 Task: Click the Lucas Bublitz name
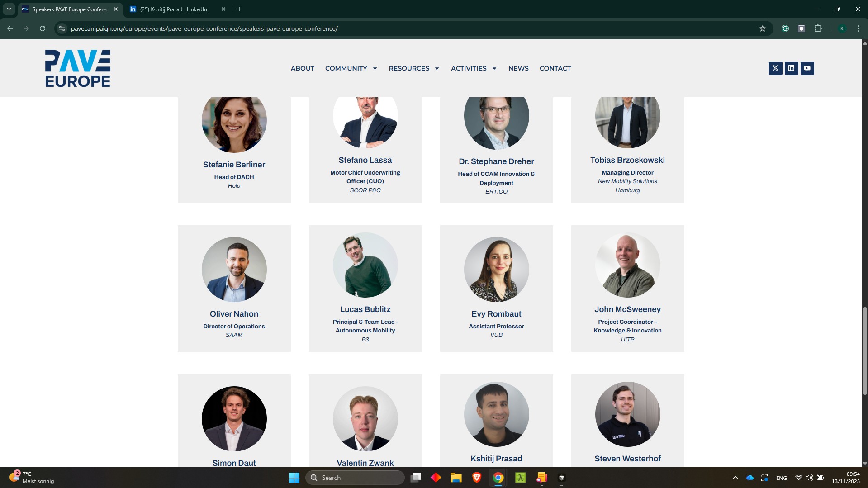(365, 309)
